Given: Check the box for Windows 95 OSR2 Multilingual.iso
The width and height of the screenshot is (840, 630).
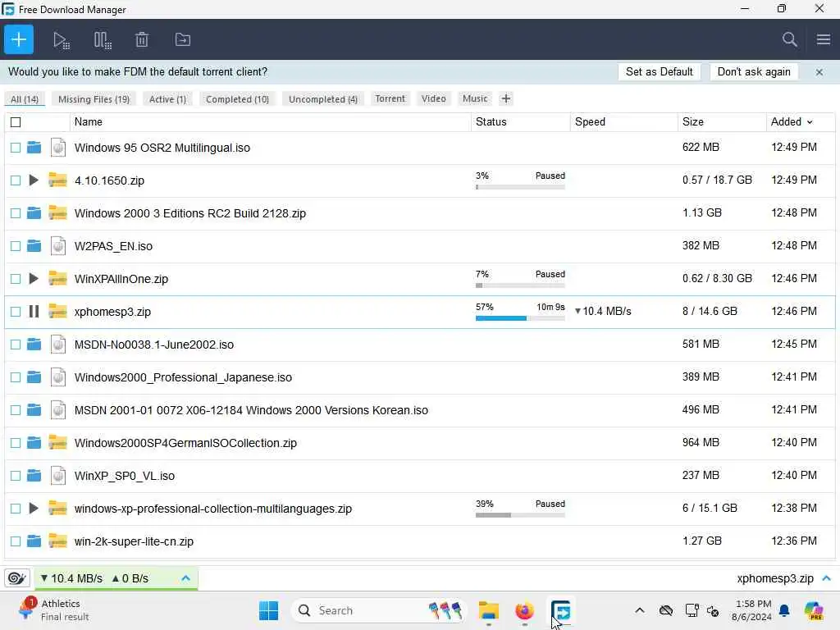Looking at the screenshot, I should pyautogui.click(x=16, y=148).
